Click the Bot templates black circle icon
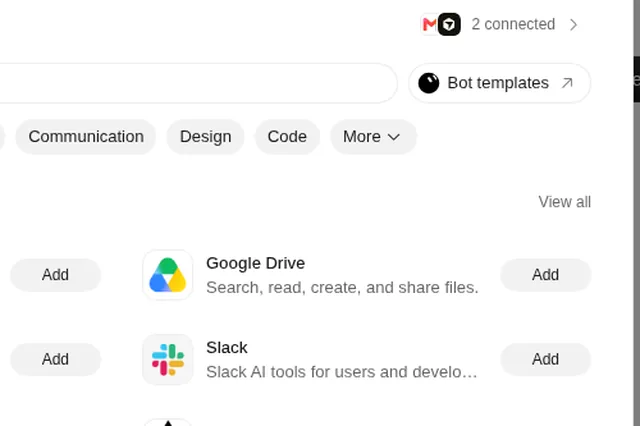640x426 pixels. pyautogui.click(x=429, y=83)
